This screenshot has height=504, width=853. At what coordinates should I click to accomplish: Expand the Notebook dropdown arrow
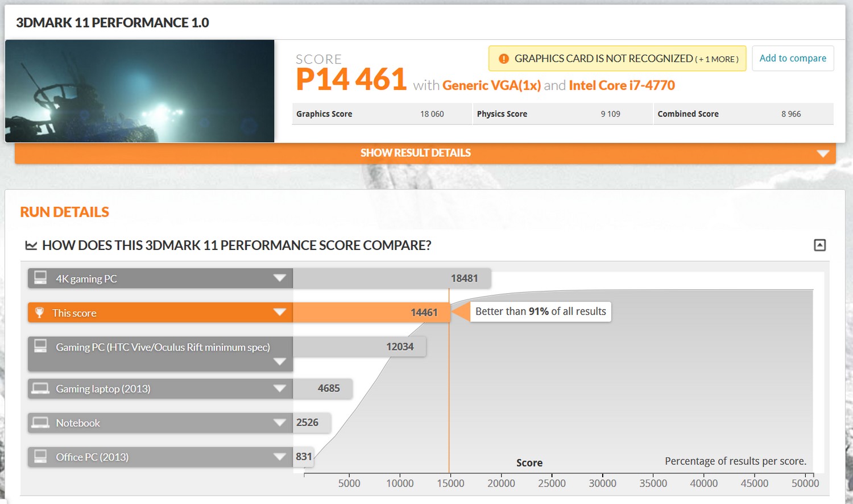[279, 423]
